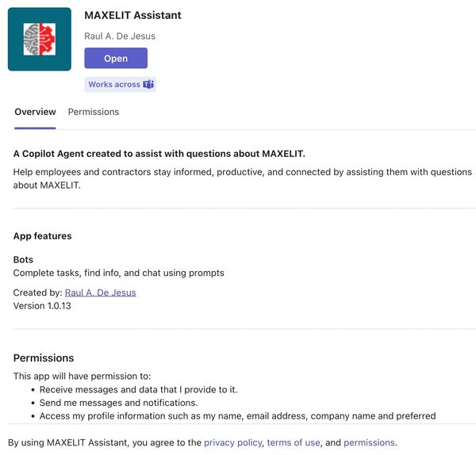Click the 'Access my profile information' permission item
Viewport: 476px width, 455px height.
click(237, 416)
